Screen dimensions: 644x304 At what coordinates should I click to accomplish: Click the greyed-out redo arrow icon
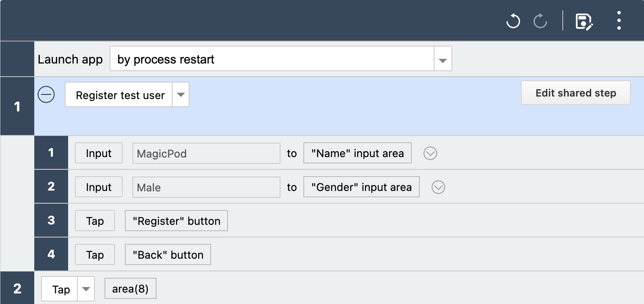[x=540, y=21]
